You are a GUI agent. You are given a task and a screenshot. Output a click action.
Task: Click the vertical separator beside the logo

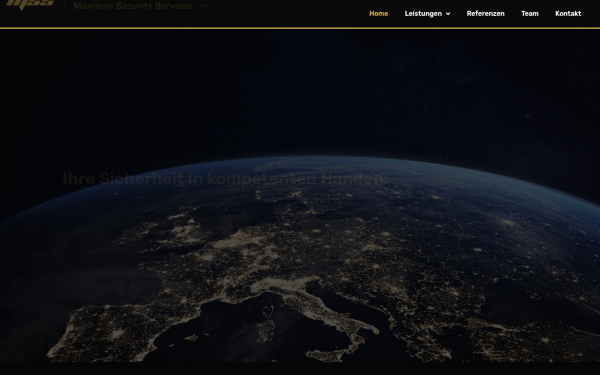(x=64, y=5)
